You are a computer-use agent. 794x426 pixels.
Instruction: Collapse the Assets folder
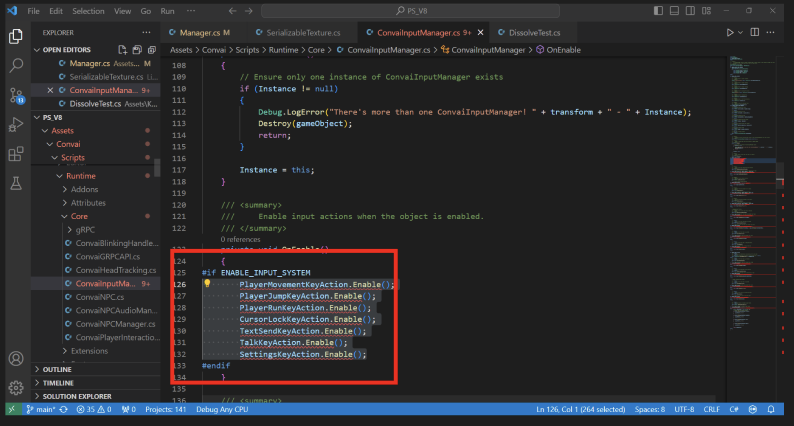pos(45,131)
